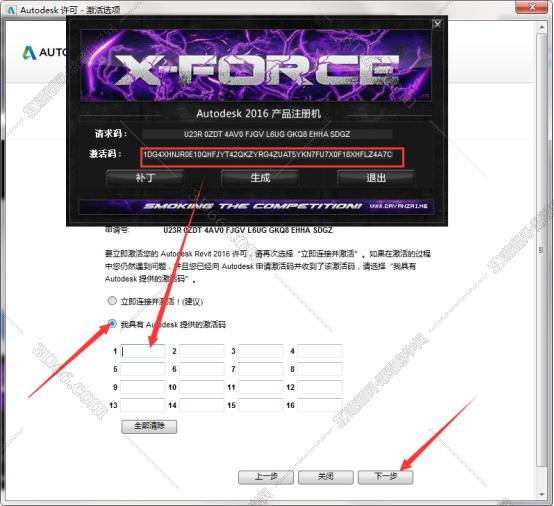The height and width of the screenshot is (506, 554).
Task: Click activation code box 12
Action: point(320,387)
